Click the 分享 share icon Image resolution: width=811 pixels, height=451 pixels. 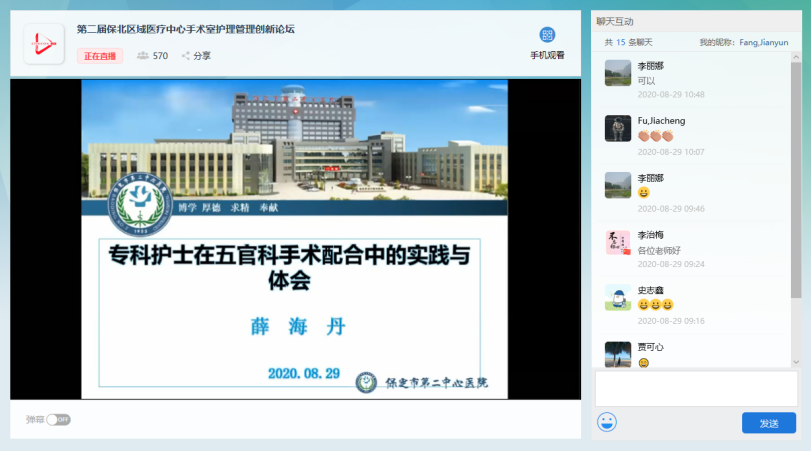186,56
